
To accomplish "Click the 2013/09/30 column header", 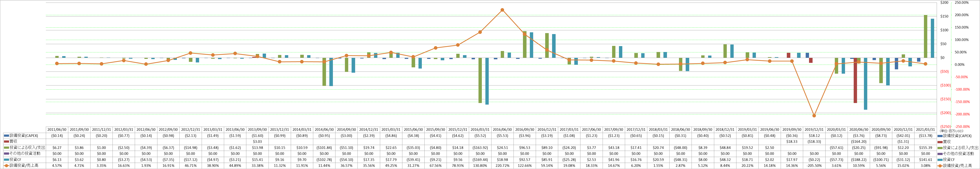I will point(257,129).
